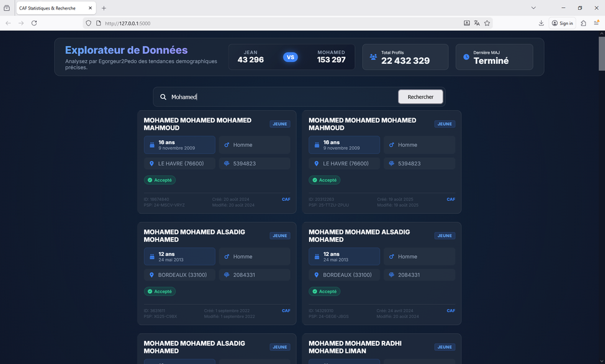Screen dimensions: 605x364
Task: Open the browser extensions icon
Action: [x=583, y=23]
